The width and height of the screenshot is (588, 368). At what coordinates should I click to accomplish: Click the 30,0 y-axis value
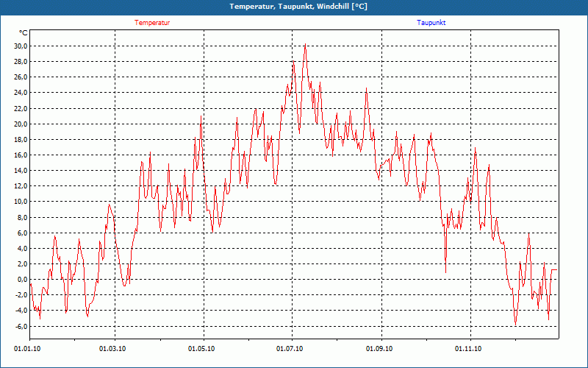[21, 46]
